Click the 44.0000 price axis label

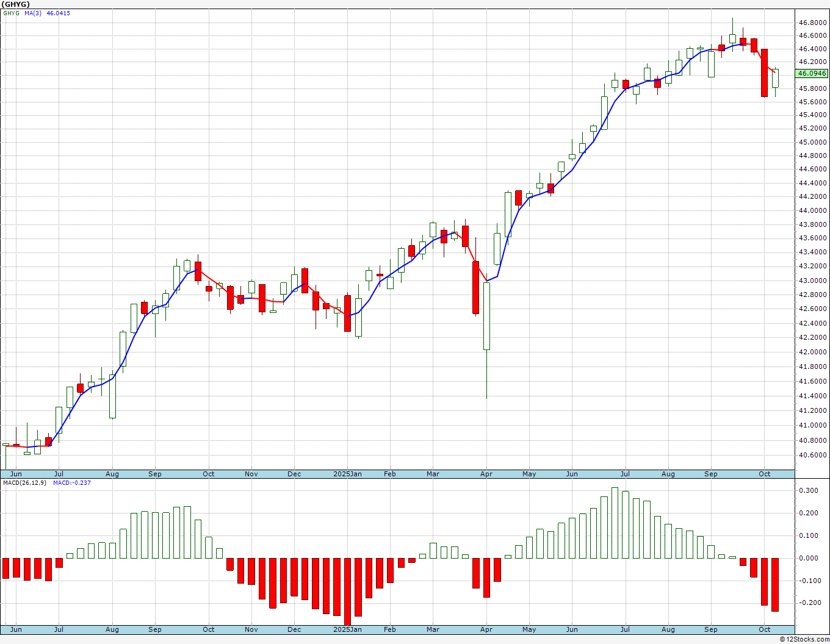point(814,210)
